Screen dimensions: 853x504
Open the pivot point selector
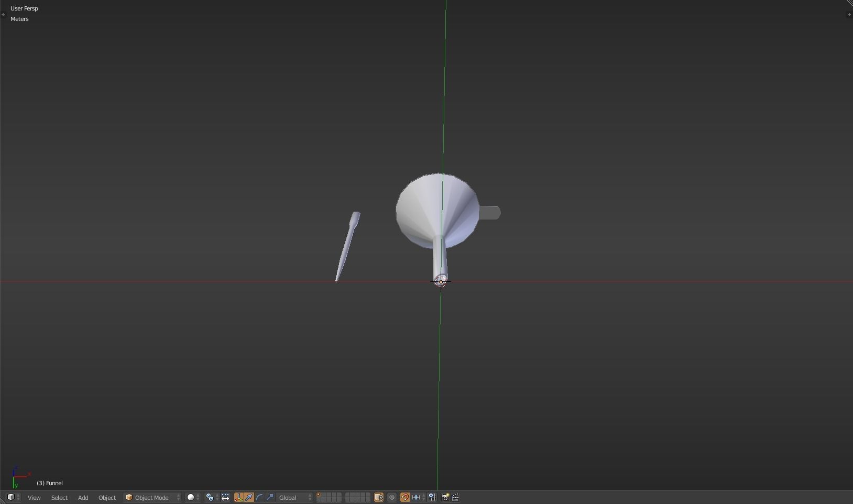tap(212, 497)
